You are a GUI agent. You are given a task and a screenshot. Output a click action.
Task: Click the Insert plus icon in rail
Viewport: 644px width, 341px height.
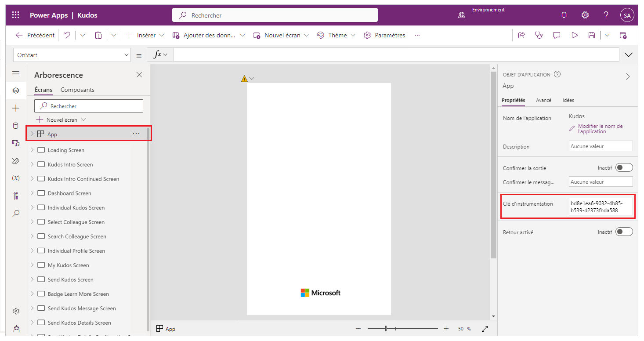(16, 108)
